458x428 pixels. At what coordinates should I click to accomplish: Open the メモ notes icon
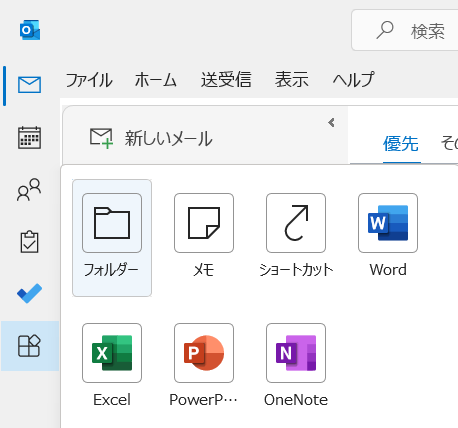tap(204, 223)
